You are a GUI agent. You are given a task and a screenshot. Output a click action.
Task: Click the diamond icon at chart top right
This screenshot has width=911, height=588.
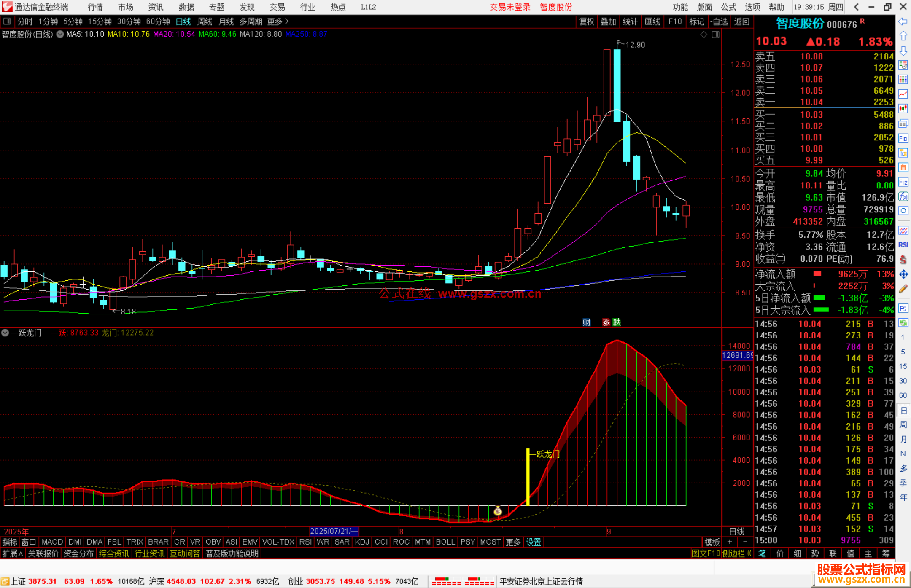pyautogui.click(x=703, y=35)
